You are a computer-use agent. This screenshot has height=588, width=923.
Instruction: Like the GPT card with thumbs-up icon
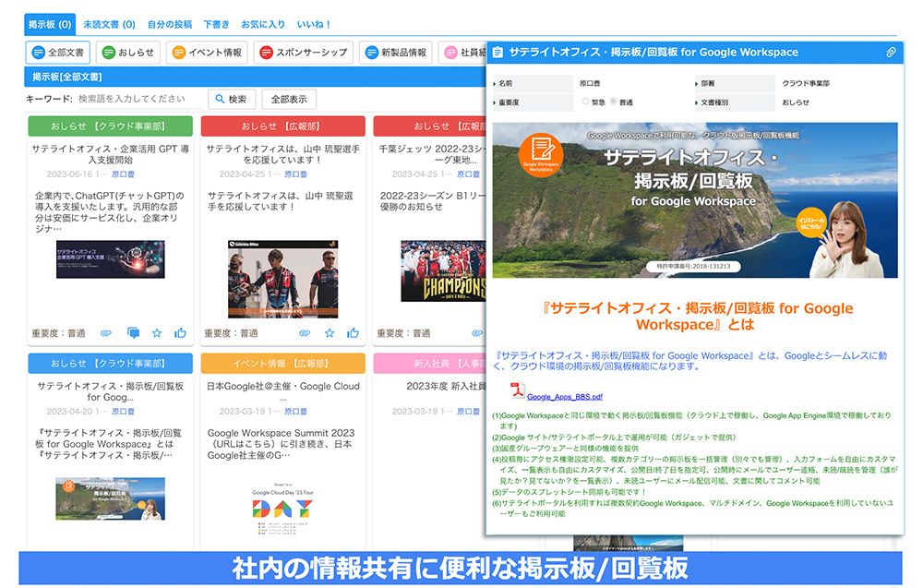click(x=180, y=333)
